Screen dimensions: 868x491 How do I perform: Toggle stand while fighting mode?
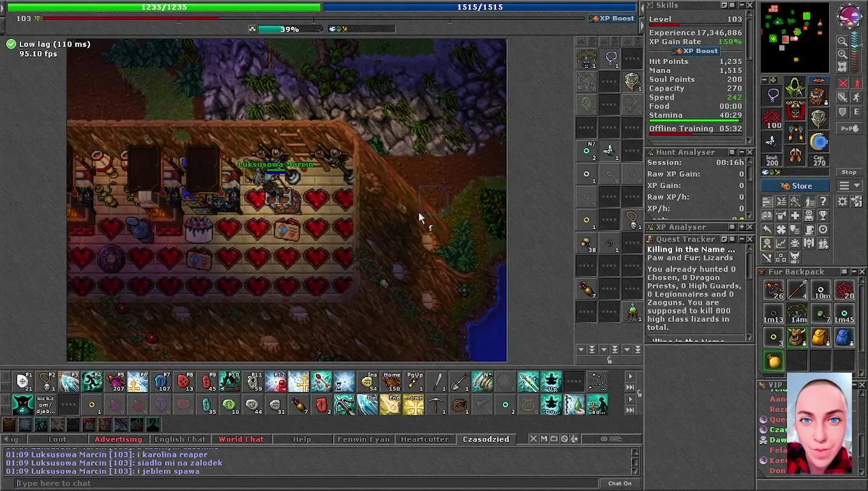tap(857, 83)
